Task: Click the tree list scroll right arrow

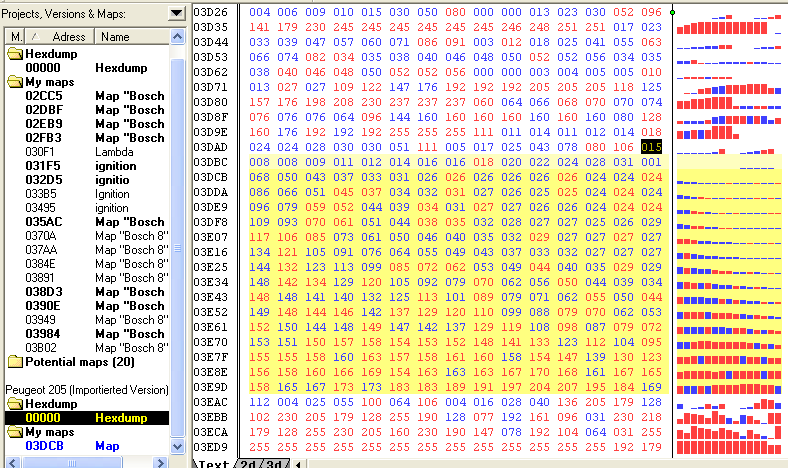Action: 160,462
